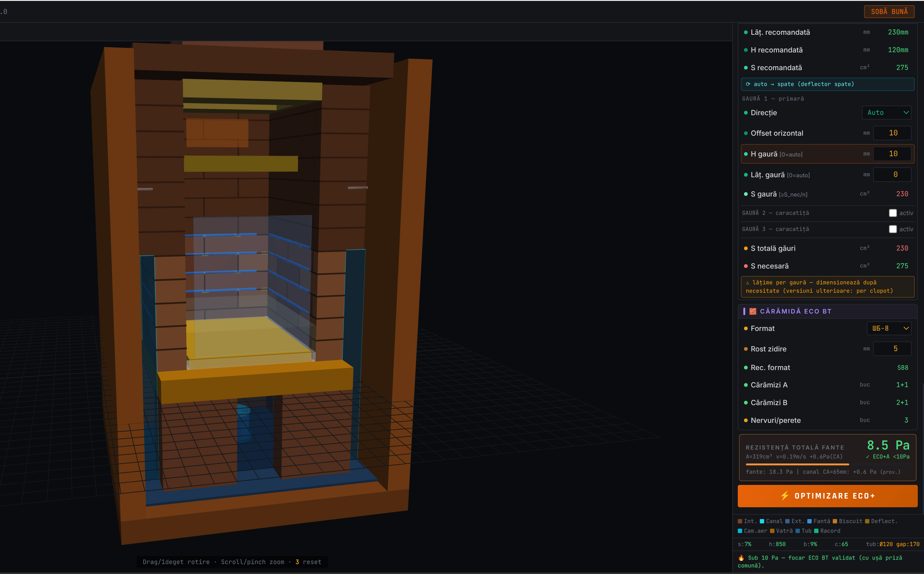Click the Biscuit orange legend square
The width and height of the screenshot is (924, 574).
pyautogui.click(x=835, y=521)
